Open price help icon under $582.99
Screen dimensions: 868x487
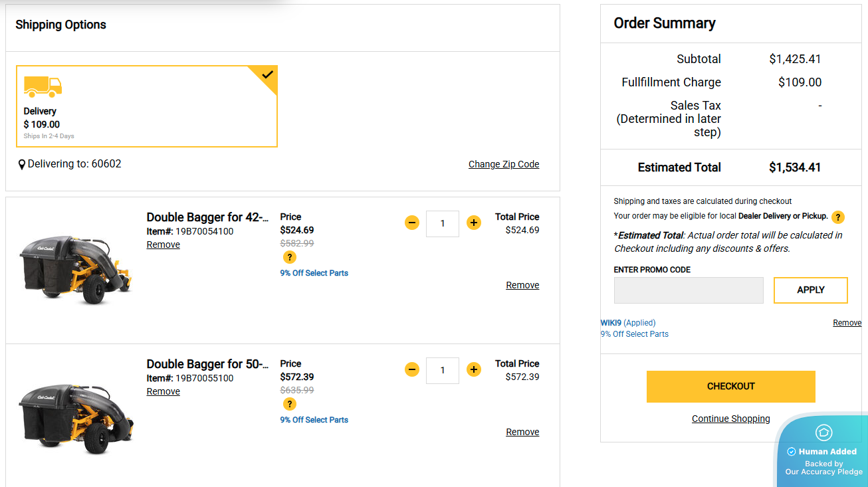click(289, 257)
